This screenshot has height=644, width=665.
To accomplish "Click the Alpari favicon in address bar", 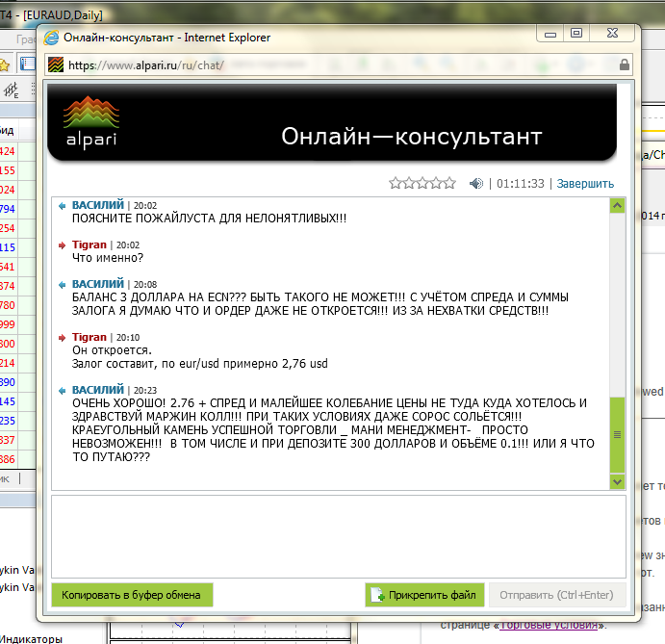I will click(56, 64).
